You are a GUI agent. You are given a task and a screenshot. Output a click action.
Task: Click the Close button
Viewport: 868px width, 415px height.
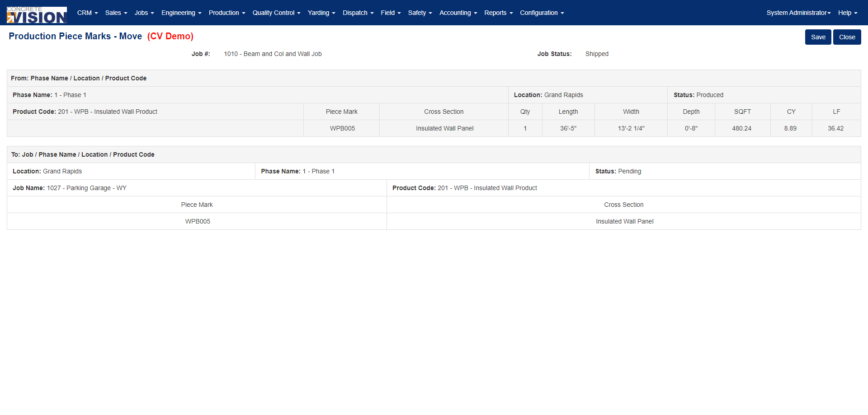pos(847,37)
